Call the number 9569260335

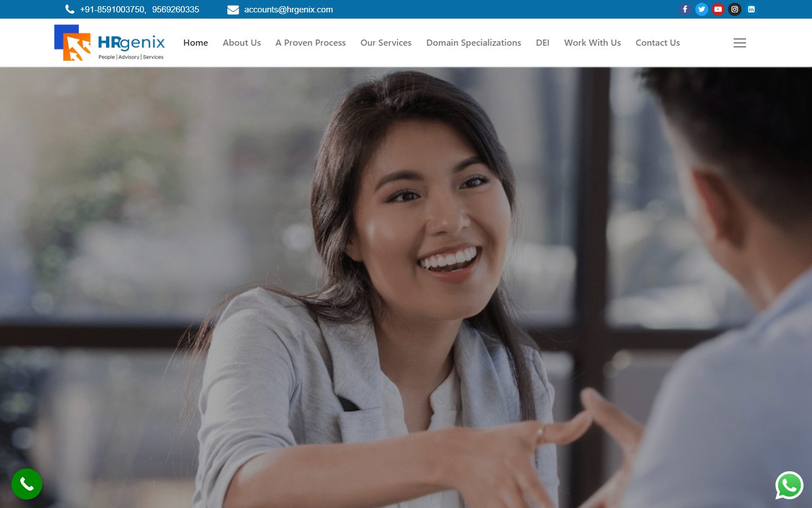[176, 10]
